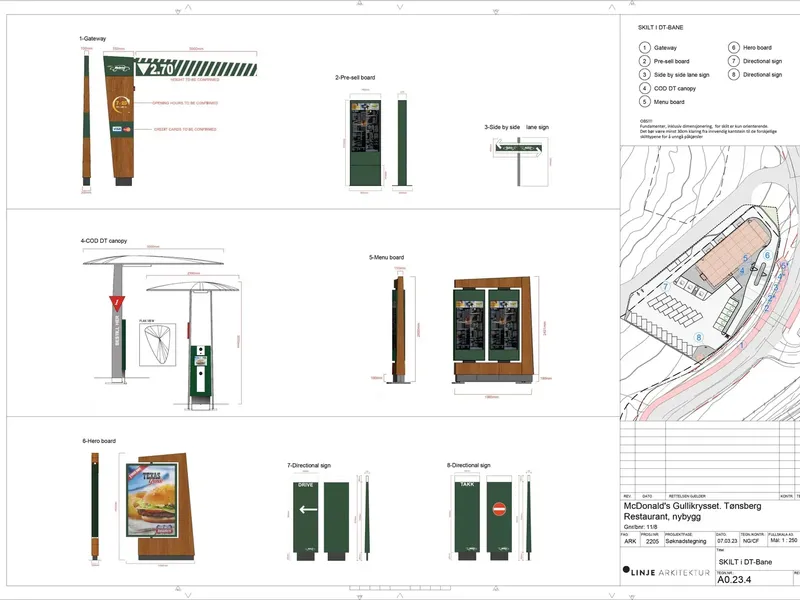The width and height of the screenshot is (800, 600).
Task: Select the 1-Gateway drawing title
Action: pyautogui.click(x=93, y=39)
